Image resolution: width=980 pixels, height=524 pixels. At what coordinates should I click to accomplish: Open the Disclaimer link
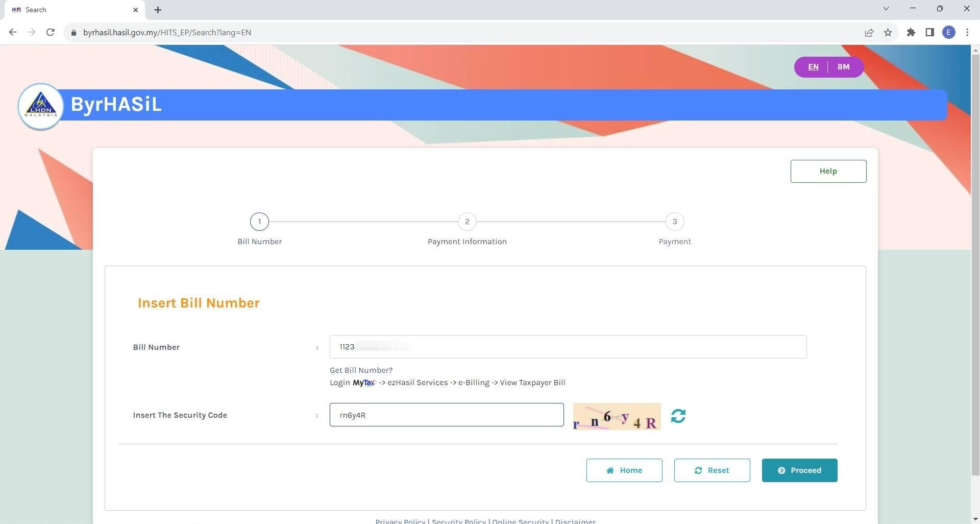[575, 521]
